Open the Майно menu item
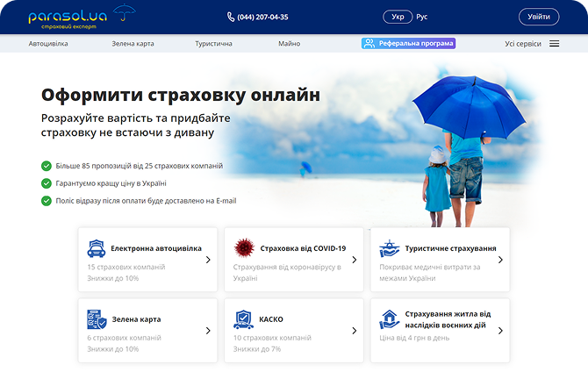The height and width of the screenshot is (386, 588). click(289, 44)
